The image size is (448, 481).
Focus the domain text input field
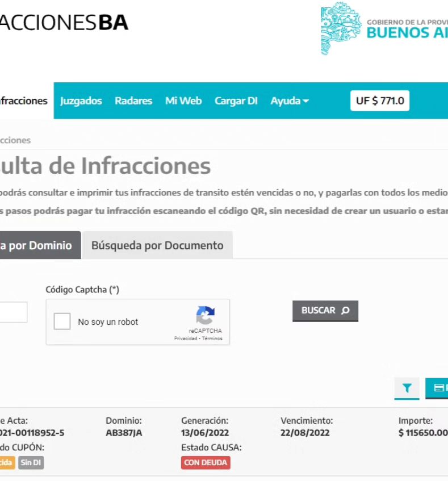(12, 312)
